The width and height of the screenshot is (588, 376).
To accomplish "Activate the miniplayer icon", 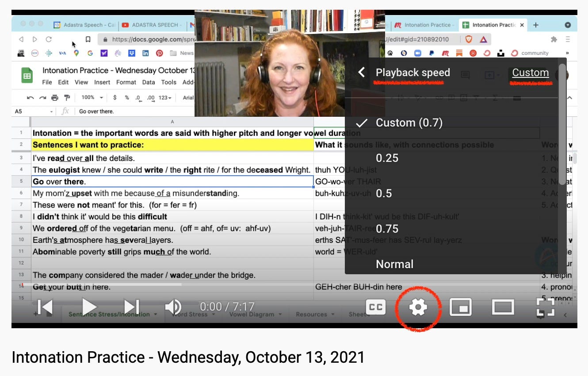I will pos(460,306).
